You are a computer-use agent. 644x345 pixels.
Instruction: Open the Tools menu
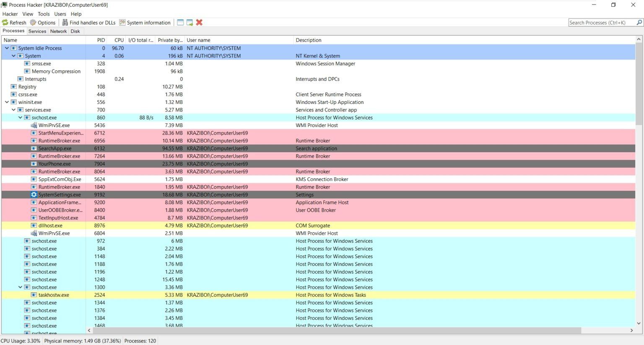[44, 14]
